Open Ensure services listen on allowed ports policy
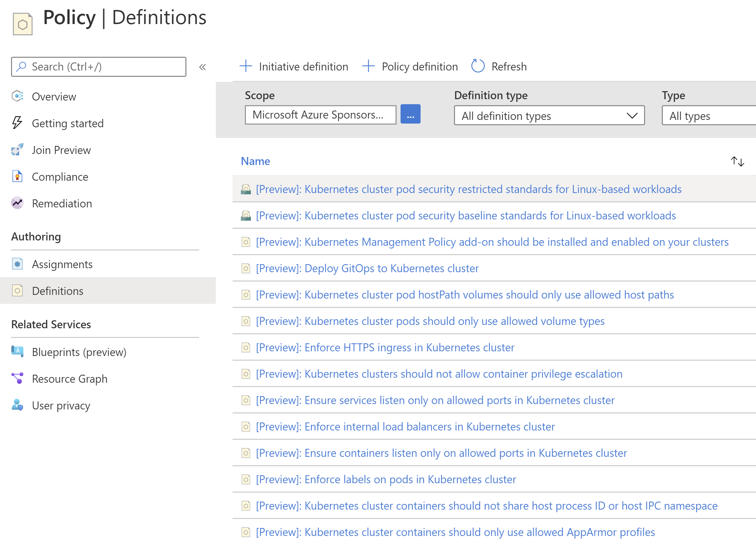The height and width of the screenshot is (544, 756). [x=435, y=400]
